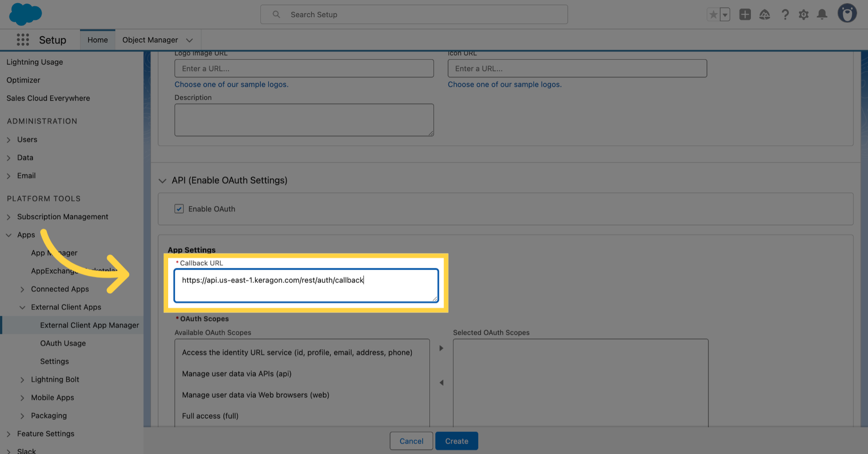Screen dimensions: 868x454
Task: Click inside the Callback URL field
Action: (x=306, y=286)
